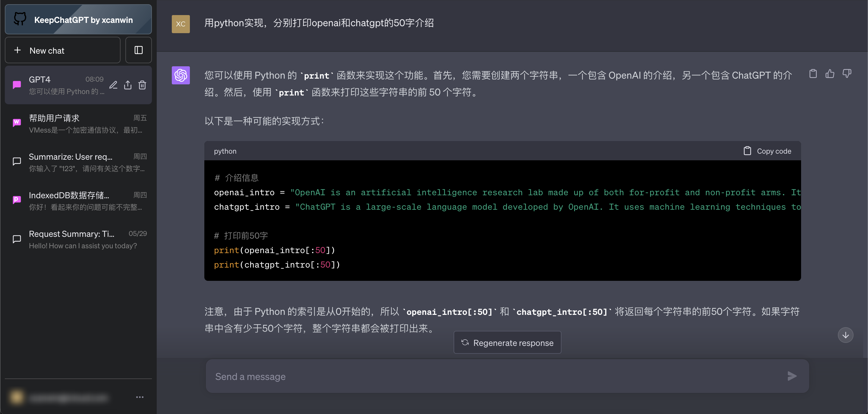The height and width of the screenshot is (414, 868).
Task: Delete GPT4 chat with trash icon
Action: (x=142, y=85)
